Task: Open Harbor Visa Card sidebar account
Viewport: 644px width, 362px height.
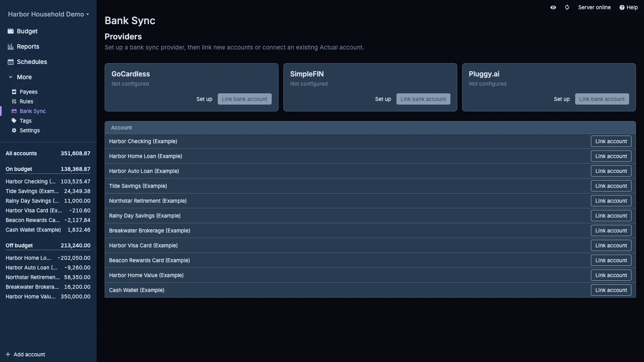Action: (x=48, y=210)
